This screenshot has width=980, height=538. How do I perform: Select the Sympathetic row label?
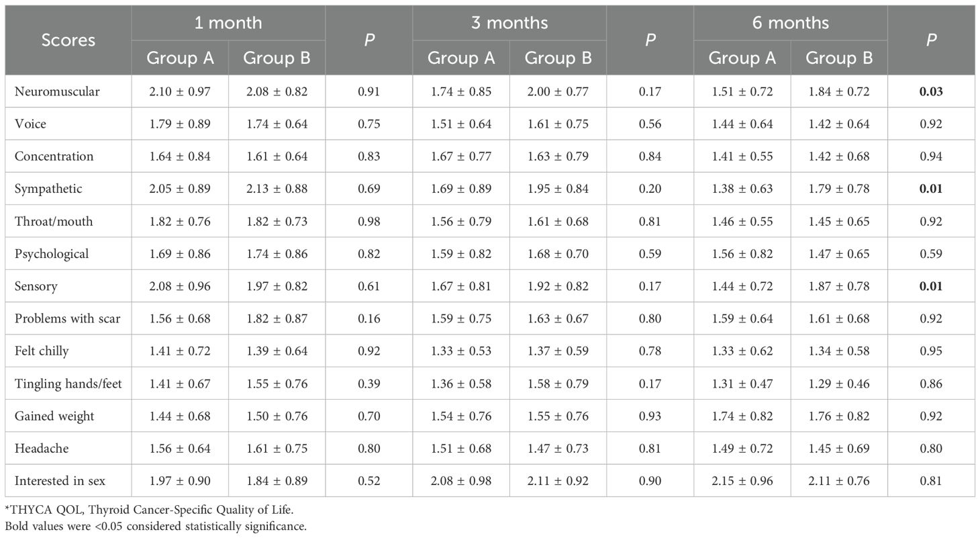click(48, 189)
